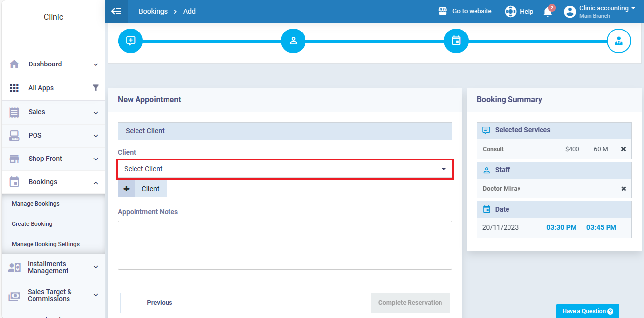Viewport: 644px width, 318px height.
Task: Open the Select Client dropdown
Action: [x=285, y=169]
